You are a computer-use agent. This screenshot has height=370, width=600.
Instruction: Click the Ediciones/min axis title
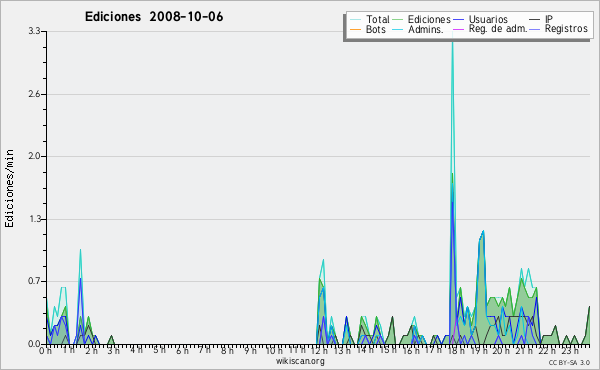[9, 188]
